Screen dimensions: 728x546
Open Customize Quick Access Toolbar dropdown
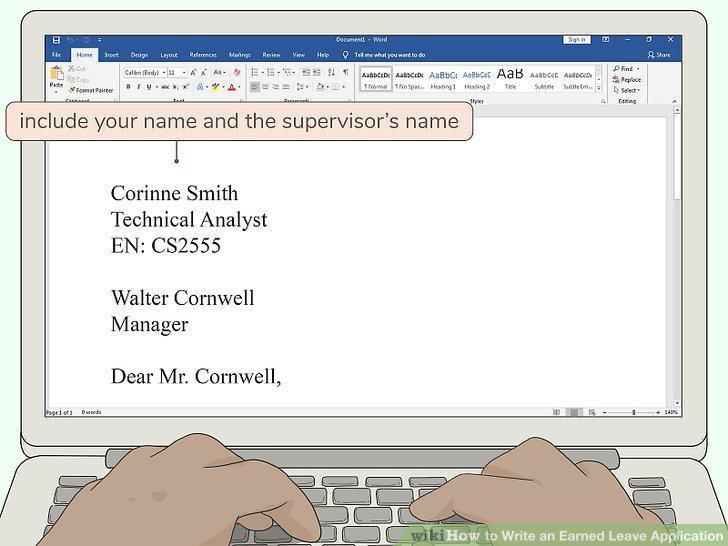[x=99, y=40]
